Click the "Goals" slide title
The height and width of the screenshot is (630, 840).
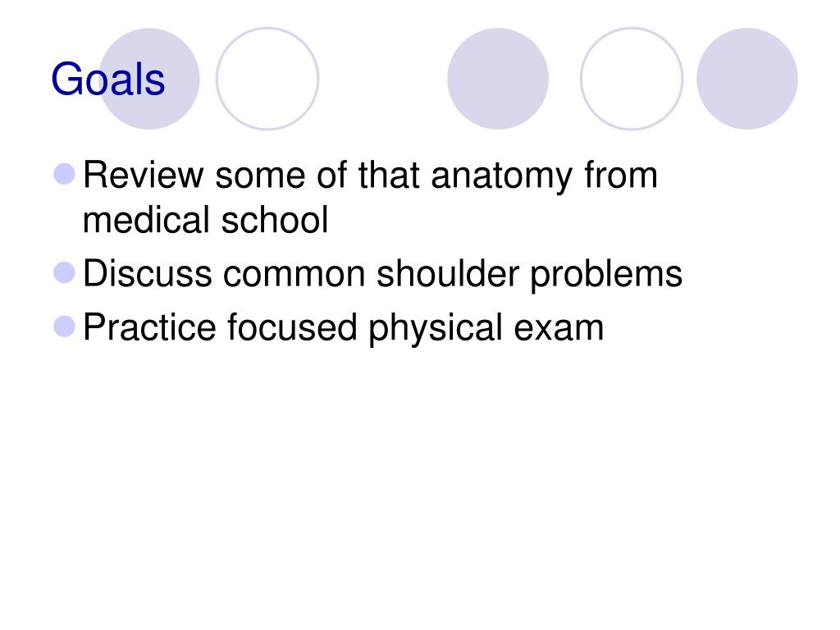point(107,79)
